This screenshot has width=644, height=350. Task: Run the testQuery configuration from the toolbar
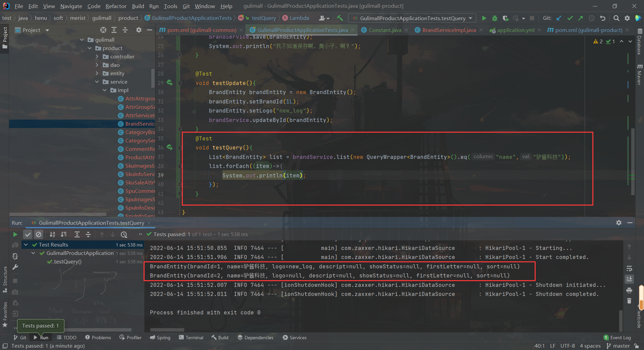[x=484, y=18]
